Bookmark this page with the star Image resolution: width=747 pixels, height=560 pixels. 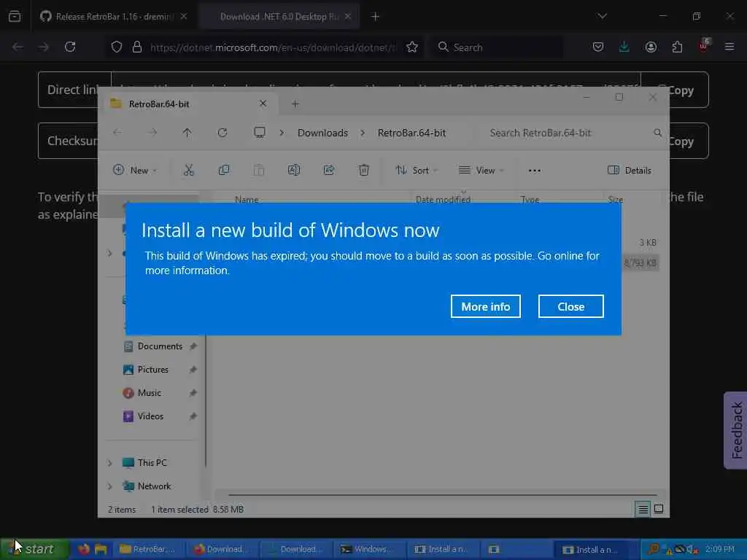tap(412, 47)
